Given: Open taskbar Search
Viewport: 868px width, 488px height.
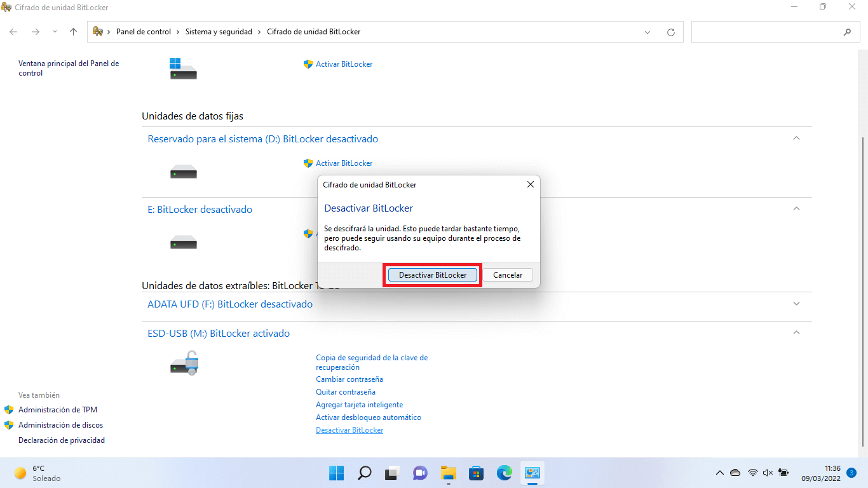Looking at the screenshot, I should point(365,473).
